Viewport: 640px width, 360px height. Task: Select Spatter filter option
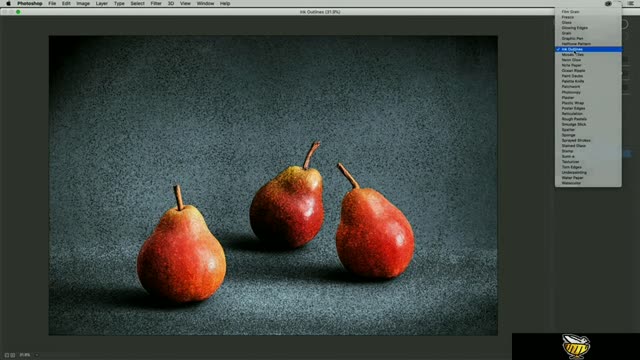588,129
